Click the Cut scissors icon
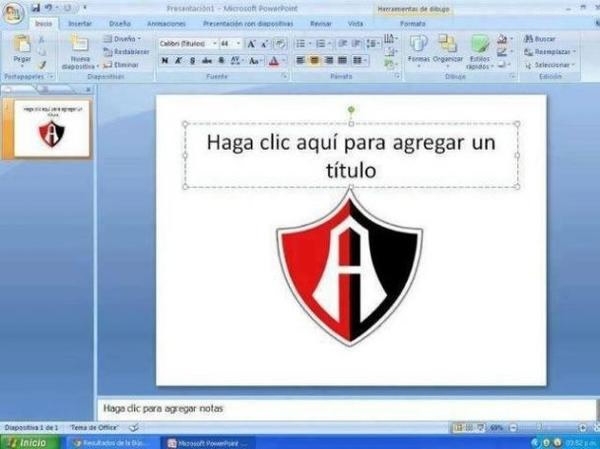This screenshot has height=449, width=600. [42, 39]
